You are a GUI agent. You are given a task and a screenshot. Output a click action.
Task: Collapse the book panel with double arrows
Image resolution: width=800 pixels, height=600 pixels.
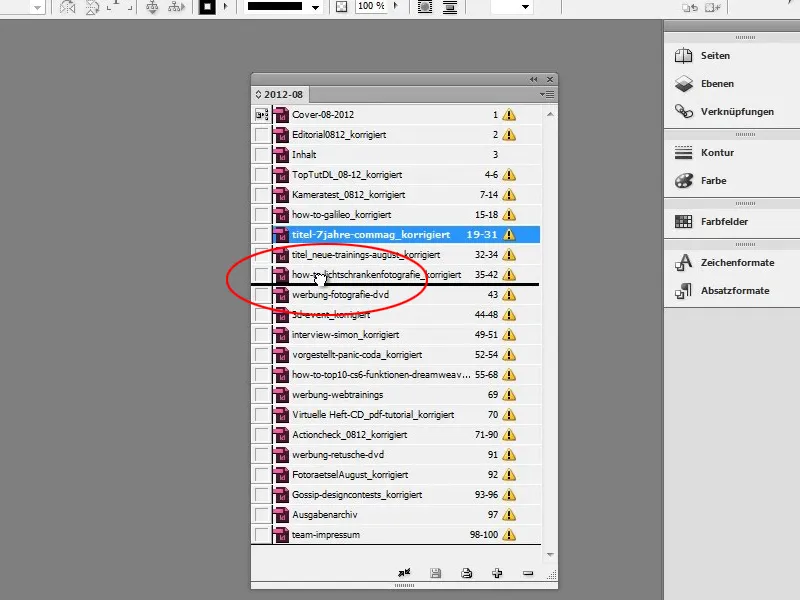click(x=534, y=79)
